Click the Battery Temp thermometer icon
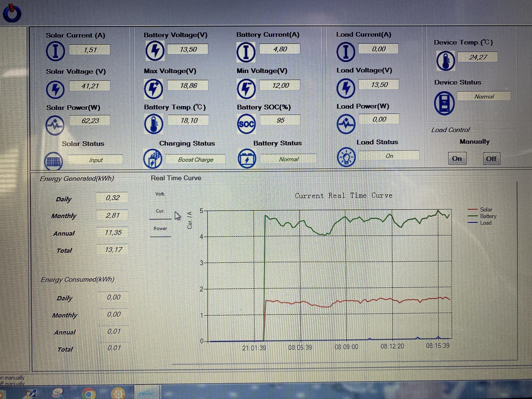This screenshot has height=399, width=532. click(153, 124)
